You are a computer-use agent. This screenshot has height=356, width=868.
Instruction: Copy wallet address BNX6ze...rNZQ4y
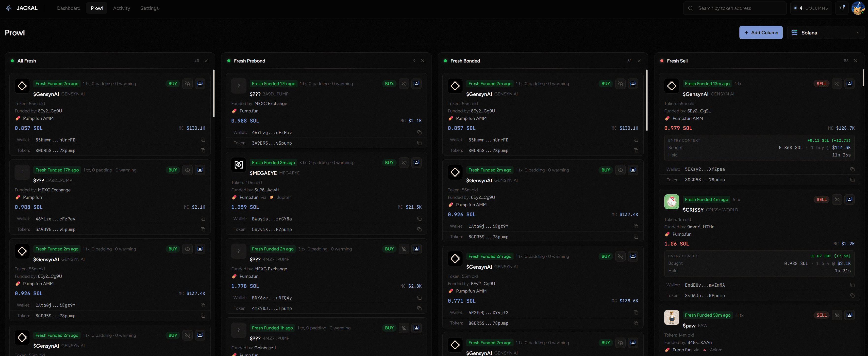point(419,298)
